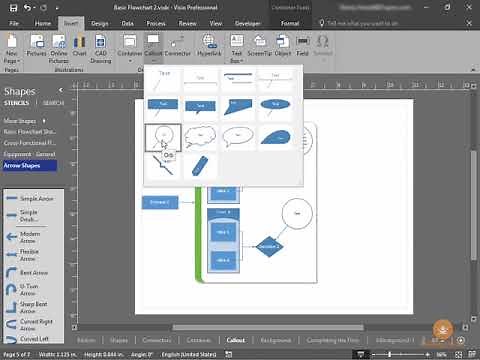Select the Decision 2 diamond shape
Image resolution: width=480 pixels, height=360 pixels.
coord(269,247)
